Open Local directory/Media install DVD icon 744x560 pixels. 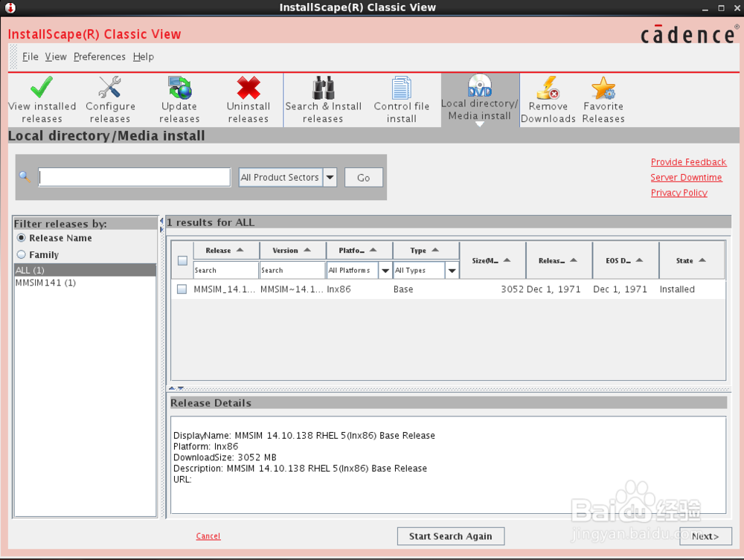pyautogui.click(x=480, y=86)
